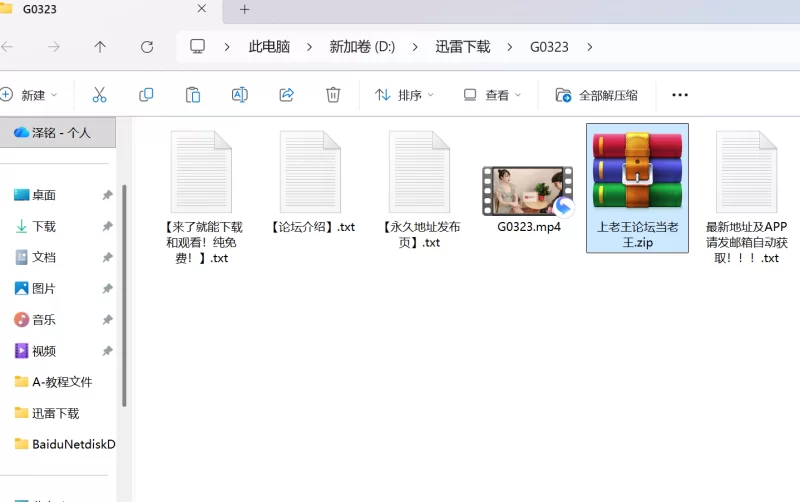Select the 【永久地址发布页】.txt file
800x502 pixels.
[x=419, y=189]
